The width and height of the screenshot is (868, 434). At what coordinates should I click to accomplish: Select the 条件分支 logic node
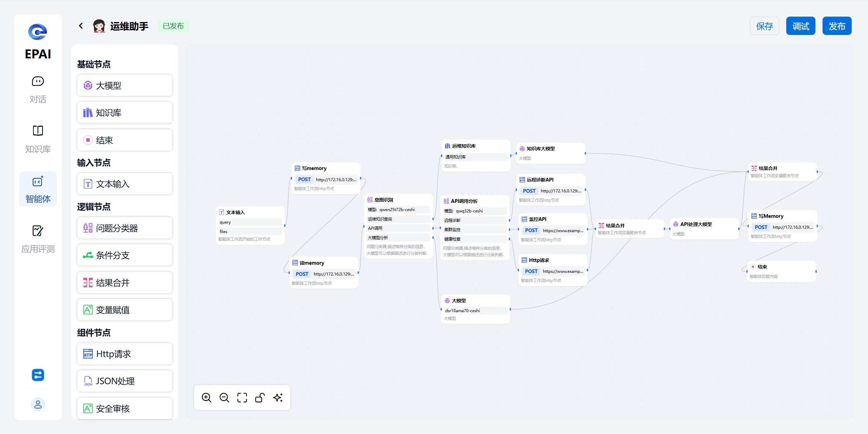click(x=124, y=255)
